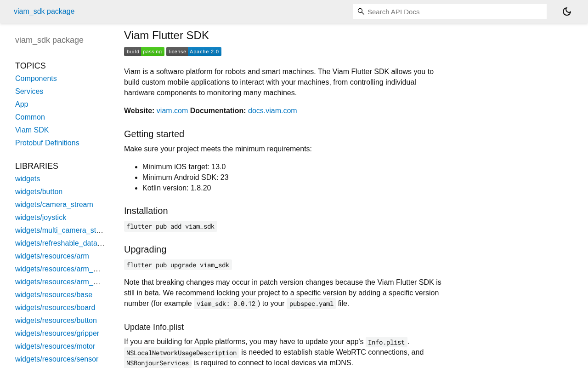Screen dimensions: 588x368
Task: Open the widgets library
Action: (28, 179)
